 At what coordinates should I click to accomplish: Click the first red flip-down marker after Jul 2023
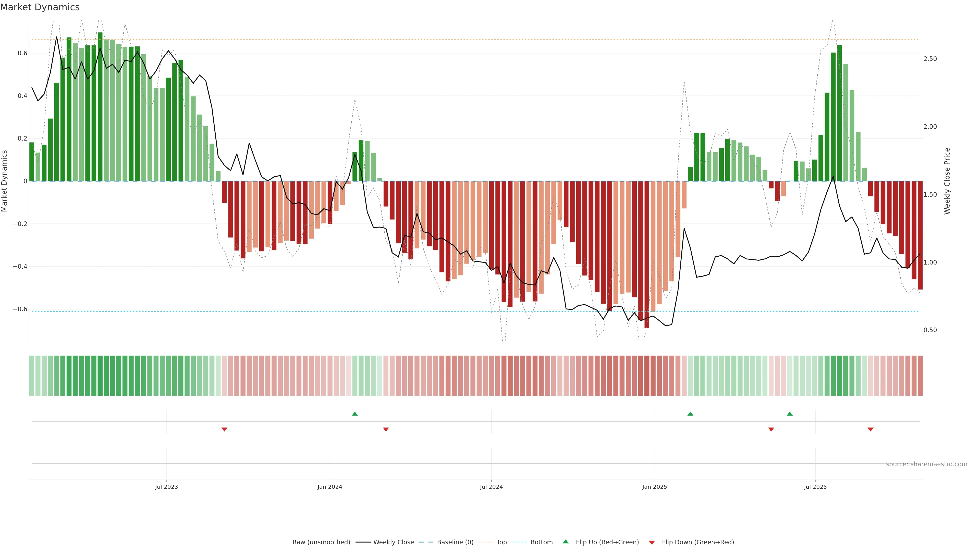[225, 429]
